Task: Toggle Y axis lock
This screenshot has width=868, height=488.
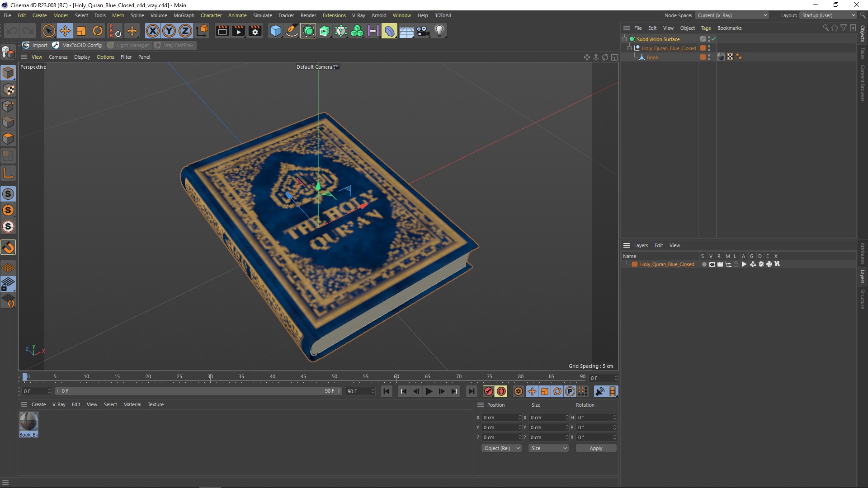Action: click(x=169, y=31)
